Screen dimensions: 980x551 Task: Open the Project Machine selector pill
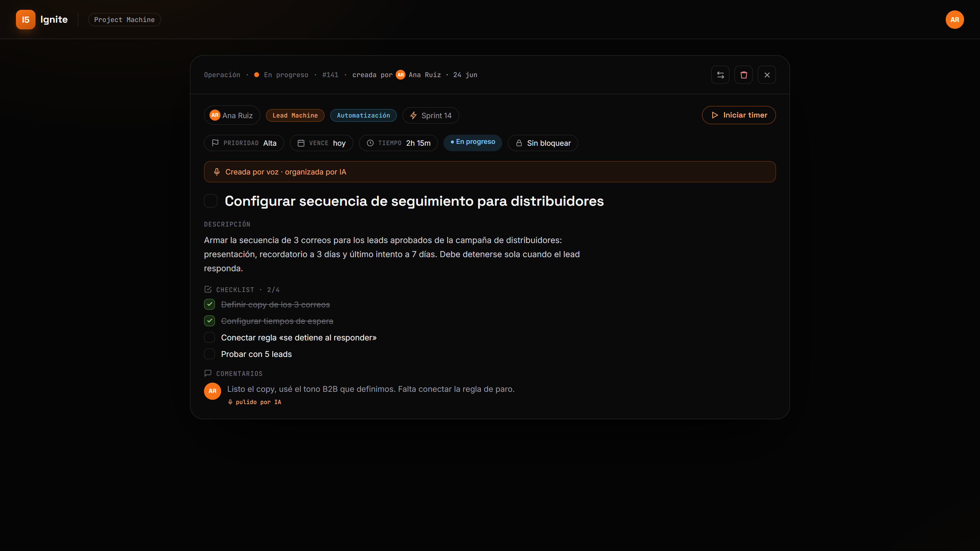coord(124,20)
